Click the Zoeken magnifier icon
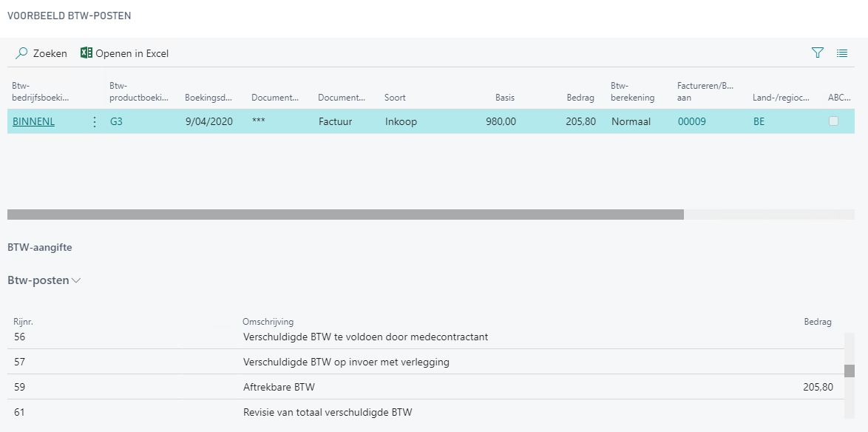The width and height of the screenshot is (868, 432). coord(22,53)
